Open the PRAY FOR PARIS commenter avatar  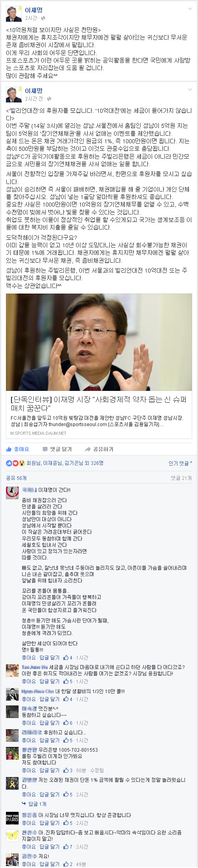12,819
